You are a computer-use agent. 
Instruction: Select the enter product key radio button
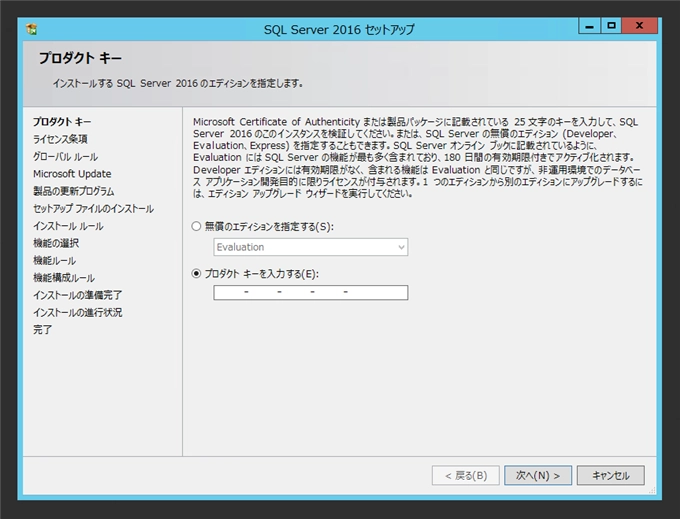(x=196, y=273)
